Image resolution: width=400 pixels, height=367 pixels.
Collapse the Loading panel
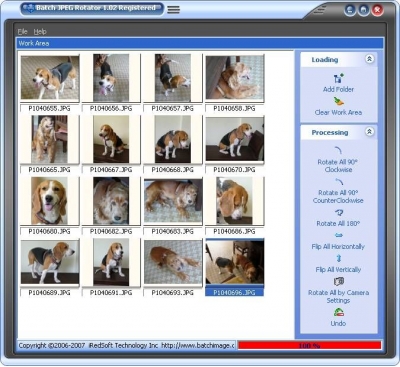[369, 59]
